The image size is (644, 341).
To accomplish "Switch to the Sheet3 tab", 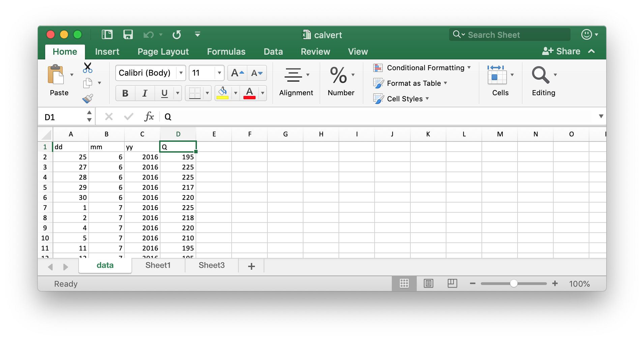I will 212,265.
